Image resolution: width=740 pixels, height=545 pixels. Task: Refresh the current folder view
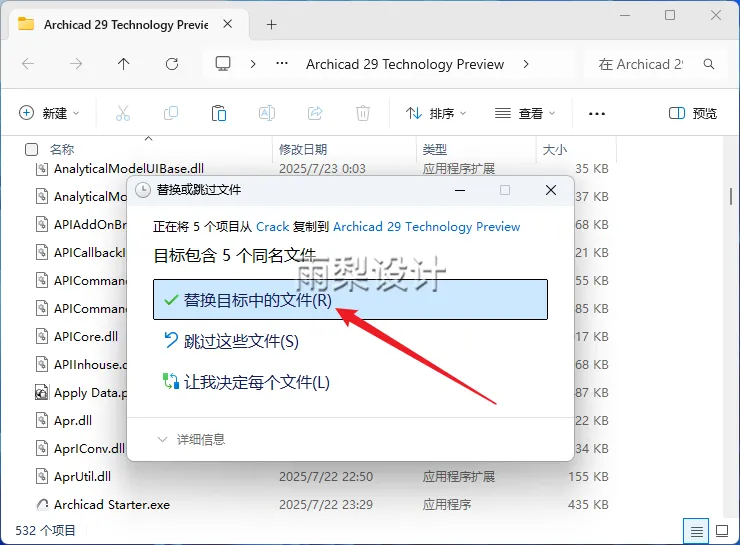tap(172, 64)
